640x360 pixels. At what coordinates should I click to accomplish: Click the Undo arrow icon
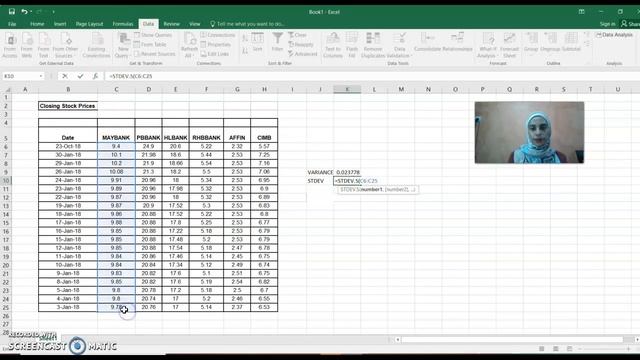pyautogui.click(x=24, y=12)
